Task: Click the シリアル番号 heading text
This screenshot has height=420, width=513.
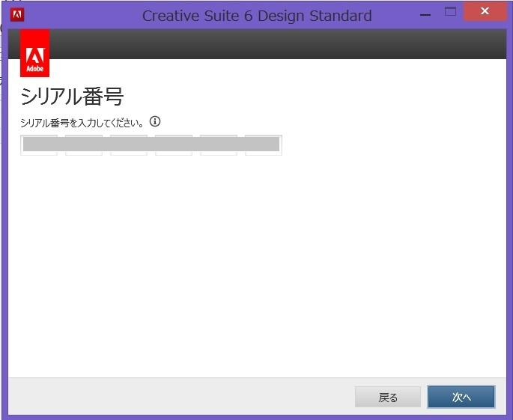Action: click(x=72, y=97)
